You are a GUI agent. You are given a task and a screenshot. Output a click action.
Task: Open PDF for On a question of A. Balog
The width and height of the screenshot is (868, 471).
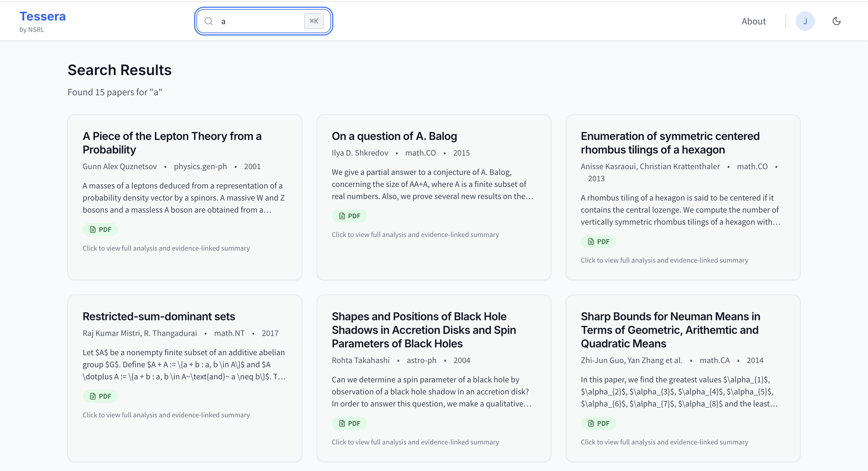pos(349,216)
